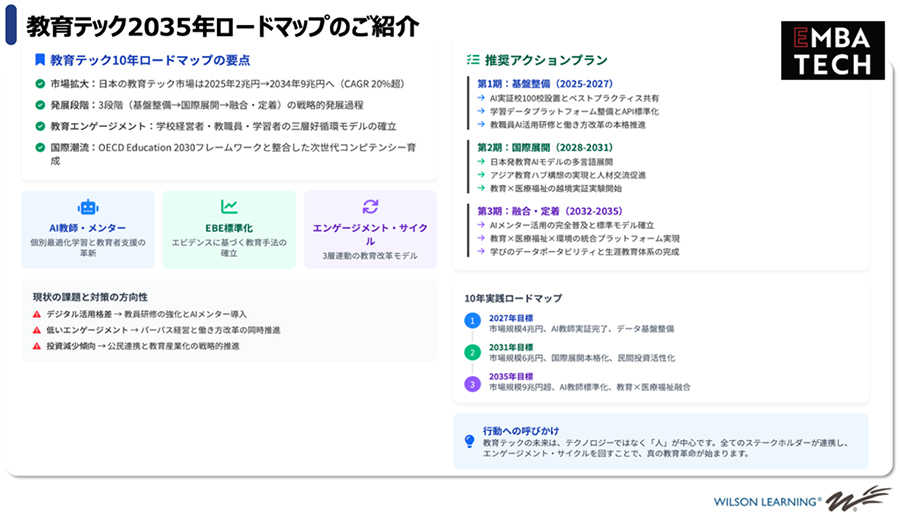The image size is (900, 516).
Task: Click the robot icon above AI教師・メンター
Action: 88,207
